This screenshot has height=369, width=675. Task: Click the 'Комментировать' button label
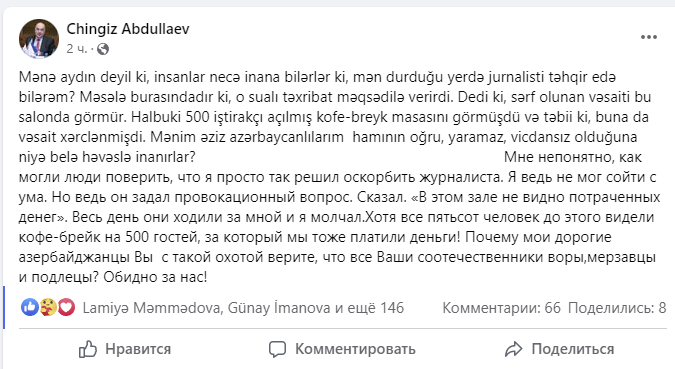pyautogui.click(x=355, y=349)
